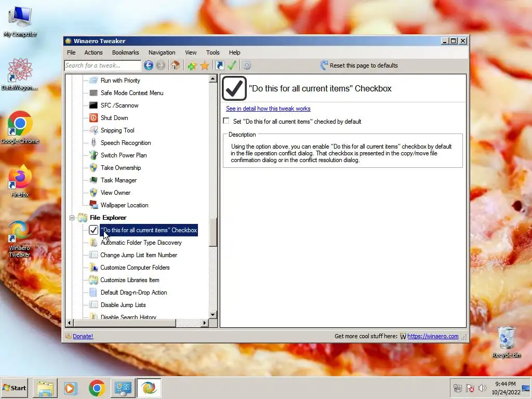Click the Switch Power Plan icon

pos(94,155)
